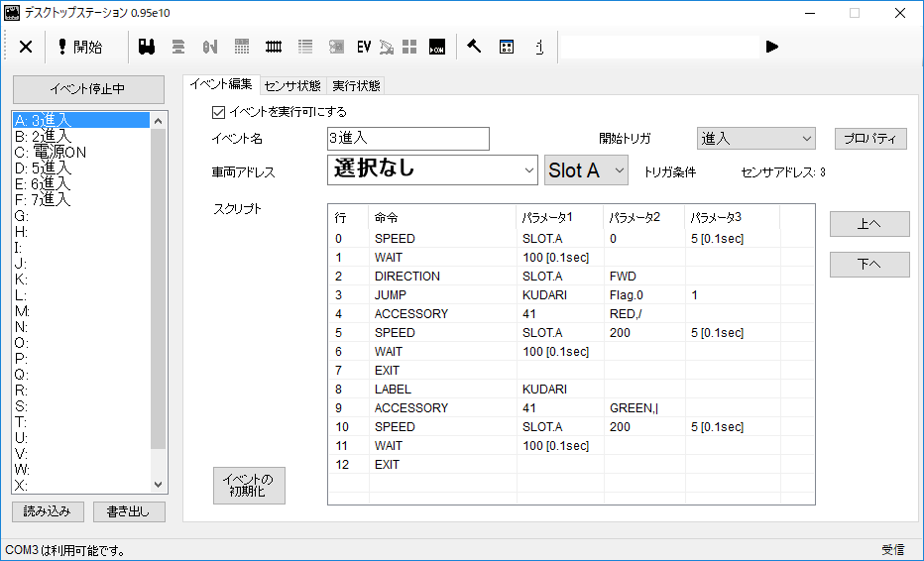
Task: Click the 受信 status indicator
Action: pyautogui.click(x=892, y=550)
